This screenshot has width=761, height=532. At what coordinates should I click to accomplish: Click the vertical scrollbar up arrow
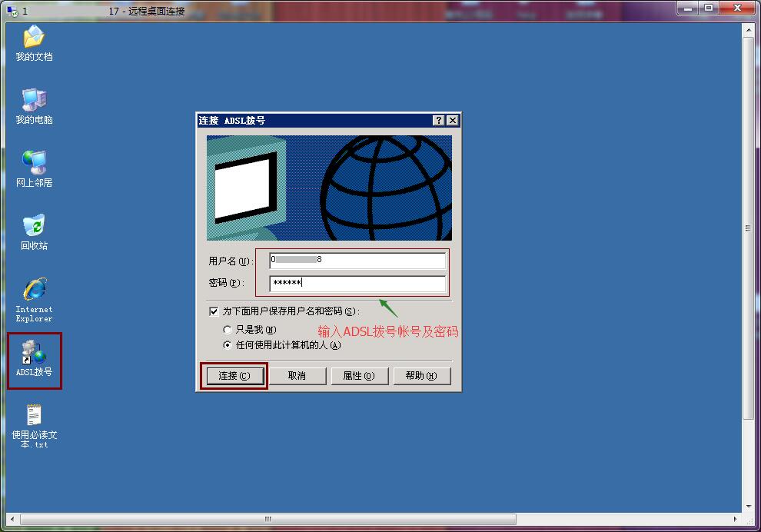click(748, 30)
